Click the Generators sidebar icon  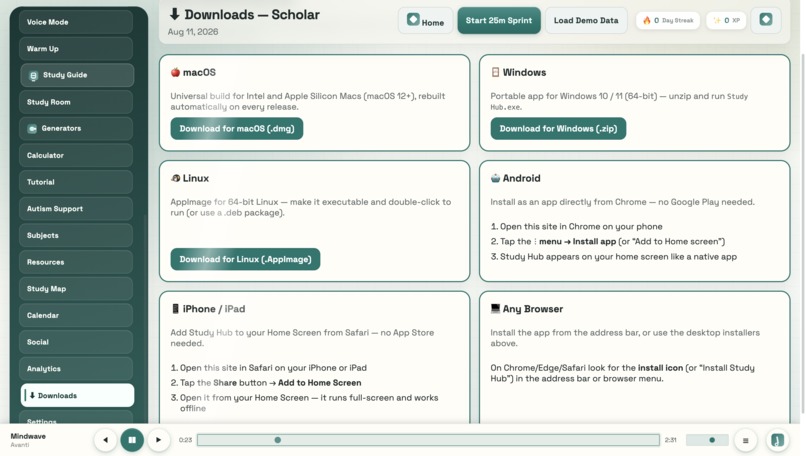coord(32,129)
